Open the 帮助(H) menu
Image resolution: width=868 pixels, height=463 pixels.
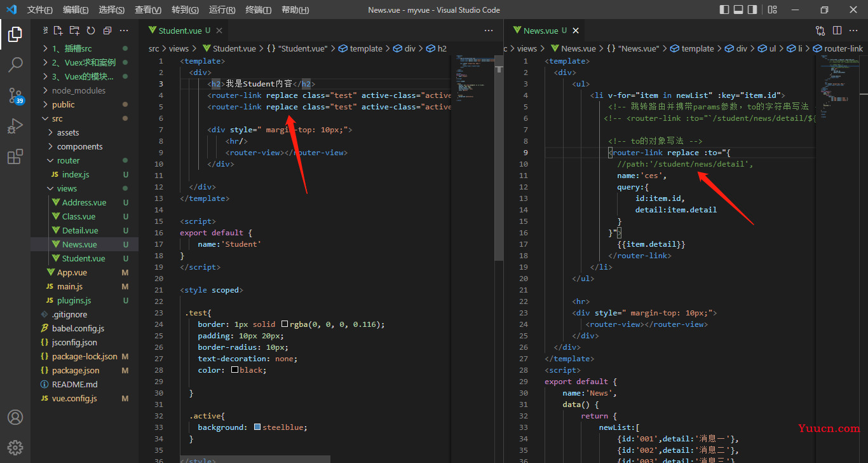[x=295, y=10]
